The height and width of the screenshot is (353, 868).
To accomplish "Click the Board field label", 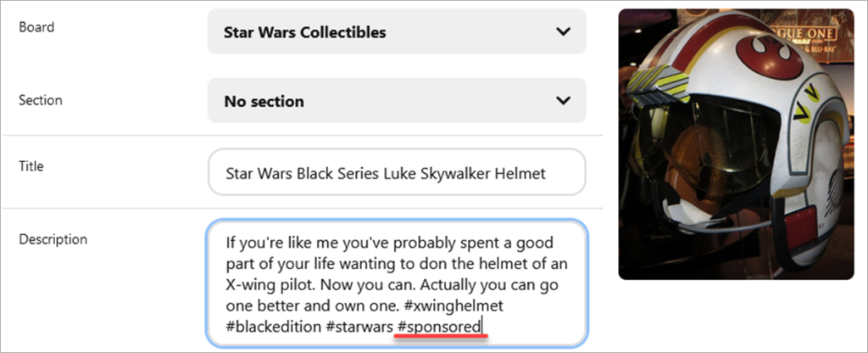I will pos(36,27).
